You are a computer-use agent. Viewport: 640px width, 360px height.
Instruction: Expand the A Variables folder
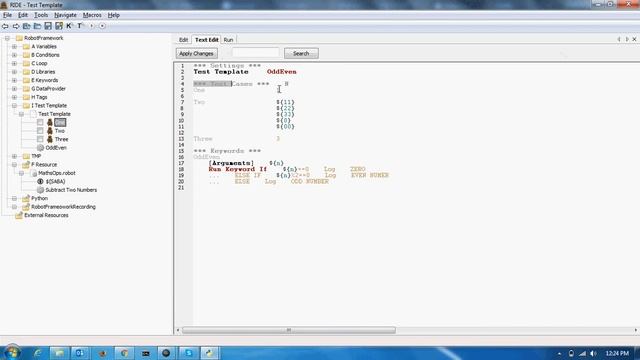[x=14, y=47]
